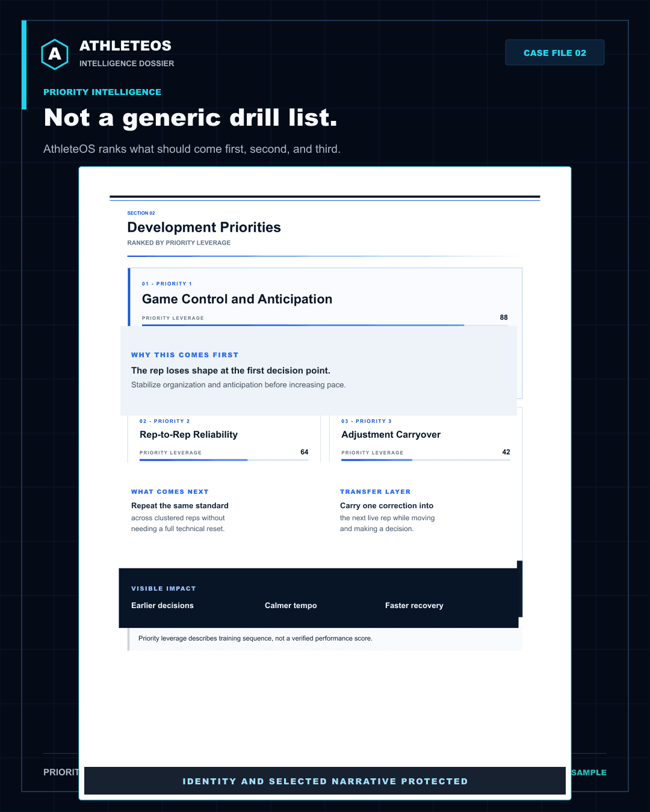Click the "03 - PRIORITY 3" label

366,422
